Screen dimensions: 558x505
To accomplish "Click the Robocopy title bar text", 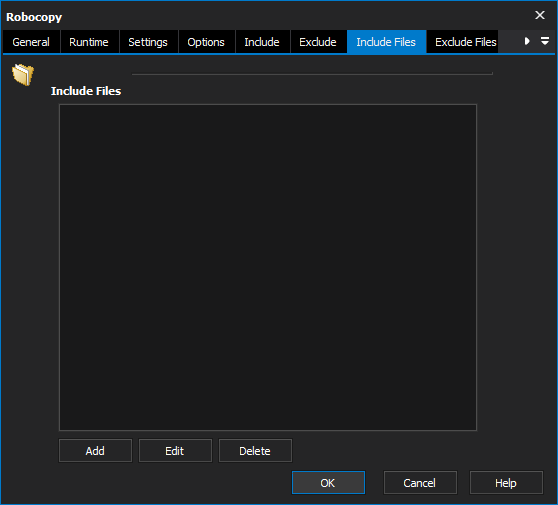I will tap(34, 17).
